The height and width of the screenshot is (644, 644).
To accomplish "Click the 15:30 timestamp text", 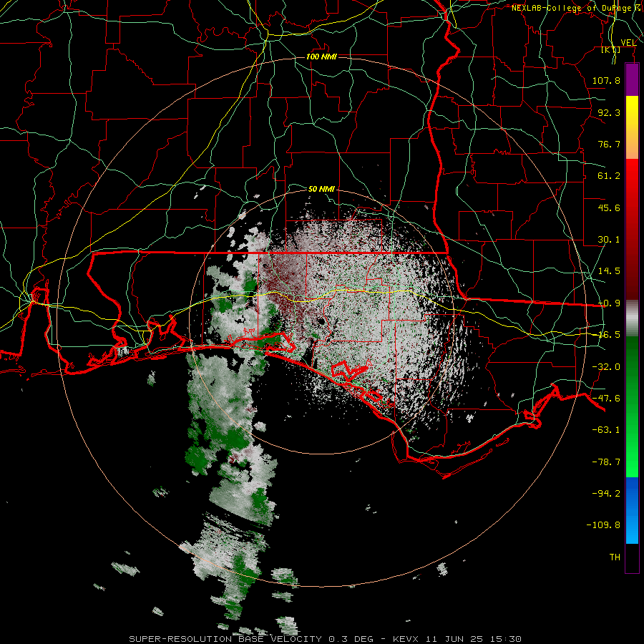I will click(507, 639).
